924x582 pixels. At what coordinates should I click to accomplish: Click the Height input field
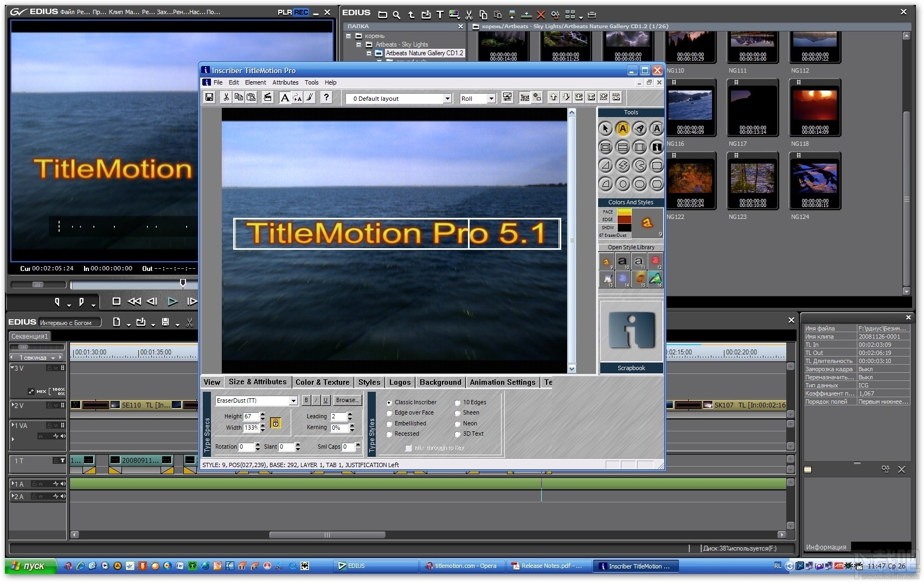(251, 416)
